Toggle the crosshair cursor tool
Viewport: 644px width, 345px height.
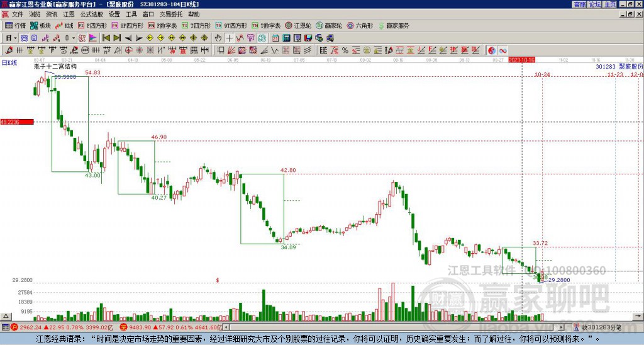pyautogui.click(x=229, y=38)
